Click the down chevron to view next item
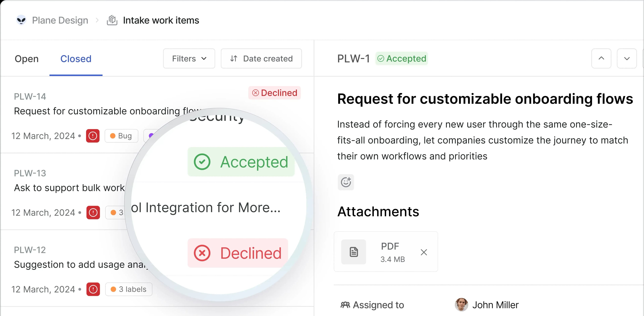This screenshot has width=644, height=316. point(627,59)
